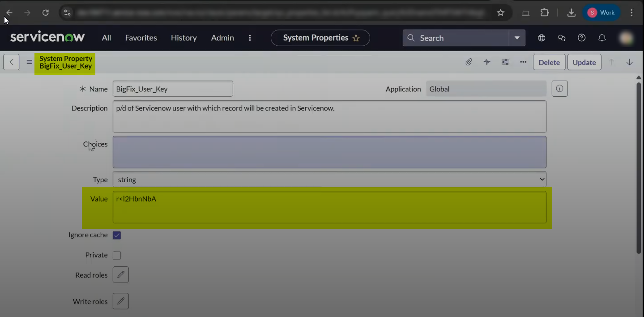
Task: Go back using form back chevron
Action: coord(11,62)
